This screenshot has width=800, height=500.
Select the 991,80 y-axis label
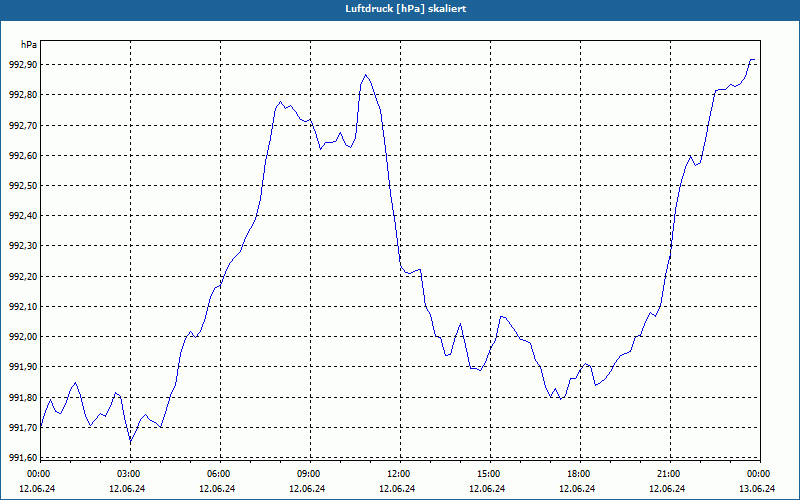pyautogui.click(x=23, y=397)
